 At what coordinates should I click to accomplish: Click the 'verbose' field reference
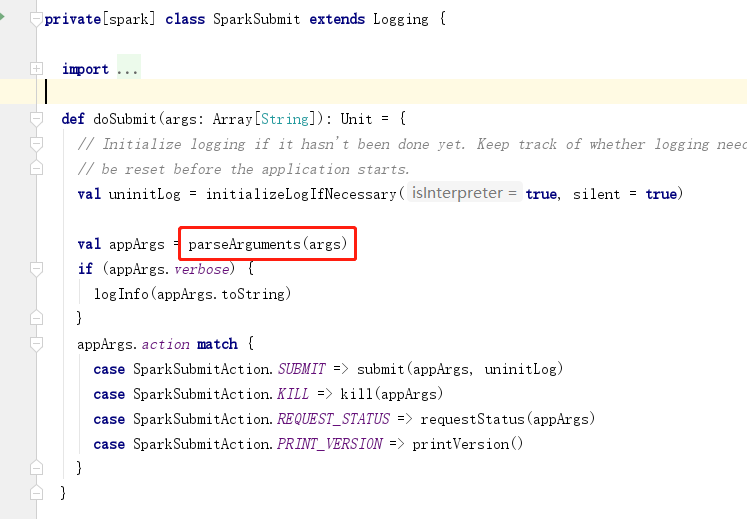pos(202,269)
